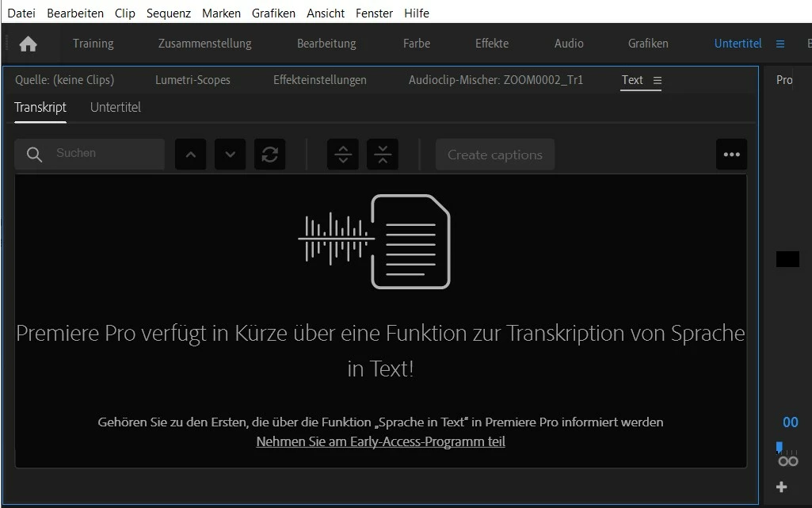Click the Create captions button
This screenshot has height=508, width=812.
click(x=494, y=155)
